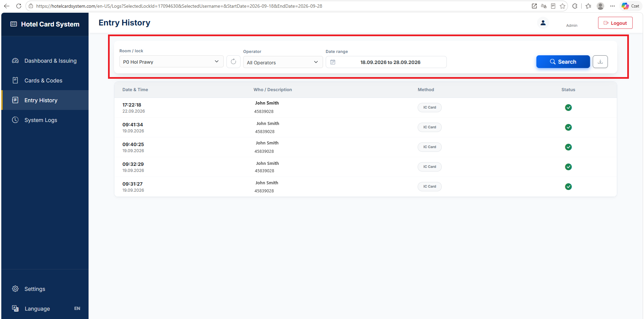The image size is (644, 319).
Task: Click the Logout button
Action: click(x=615, y=23)
